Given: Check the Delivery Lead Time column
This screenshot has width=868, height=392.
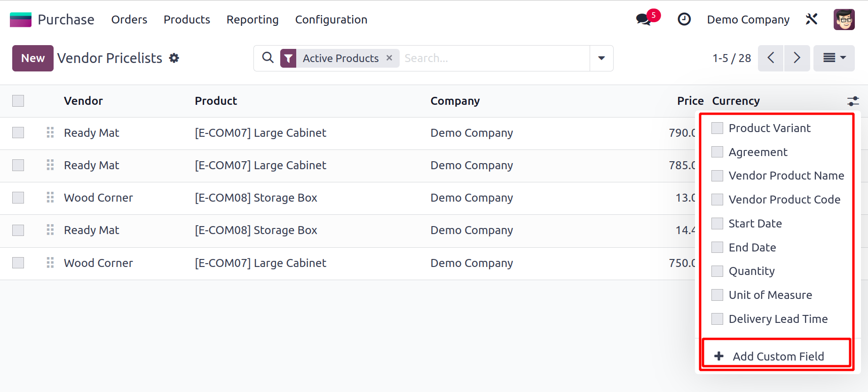Looking at the screenshot, I should pos(717,319).
